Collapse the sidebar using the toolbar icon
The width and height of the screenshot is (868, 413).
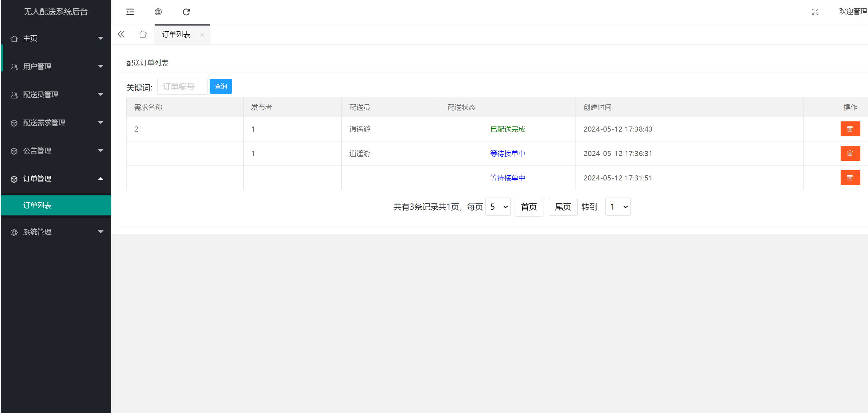click(130, 12)
